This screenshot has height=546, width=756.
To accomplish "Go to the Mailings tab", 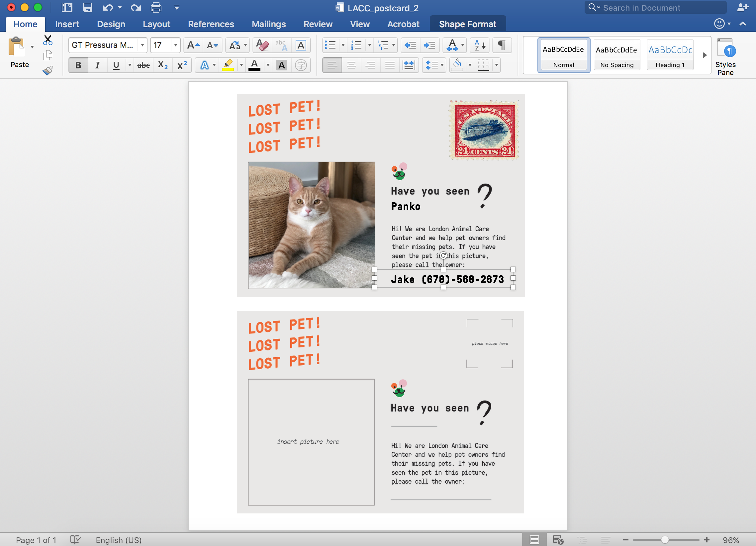I will click(269, 24).
